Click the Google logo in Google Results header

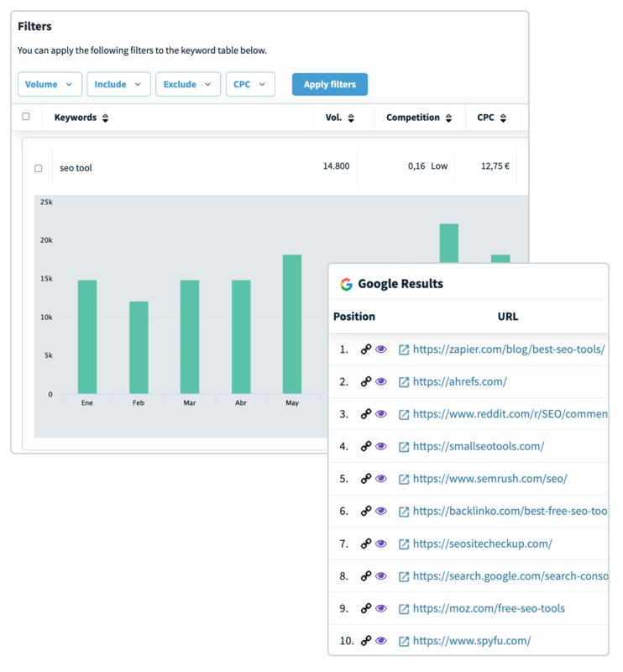click(346, 284)
